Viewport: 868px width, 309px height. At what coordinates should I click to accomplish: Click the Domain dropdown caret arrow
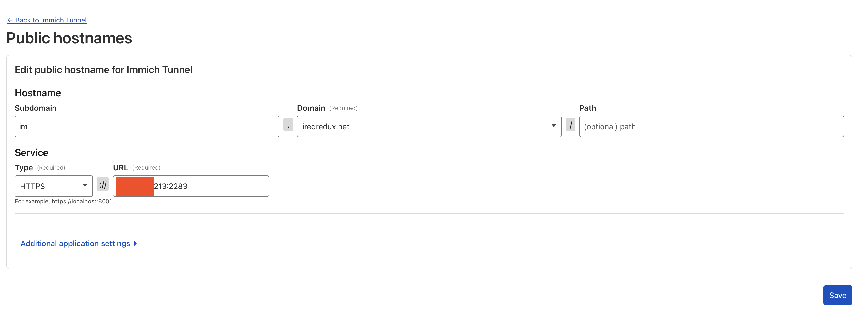(x=554, y=126)
